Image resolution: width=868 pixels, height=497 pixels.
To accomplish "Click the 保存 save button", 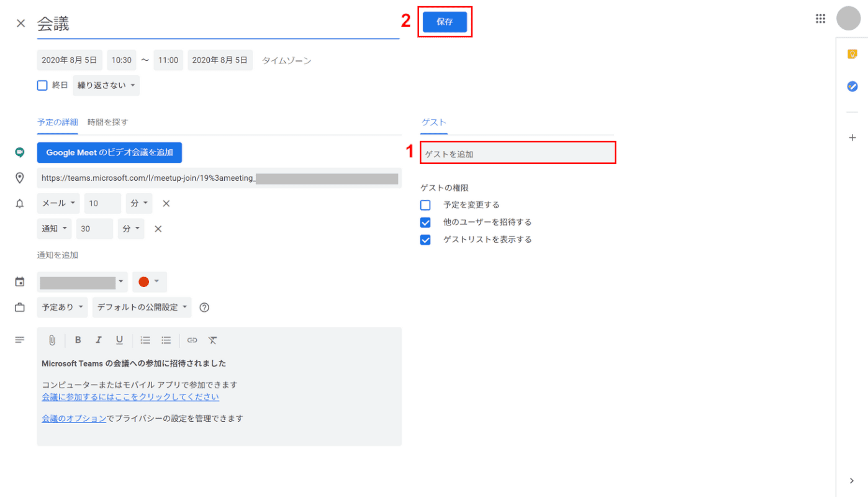I will coord(445,22).
